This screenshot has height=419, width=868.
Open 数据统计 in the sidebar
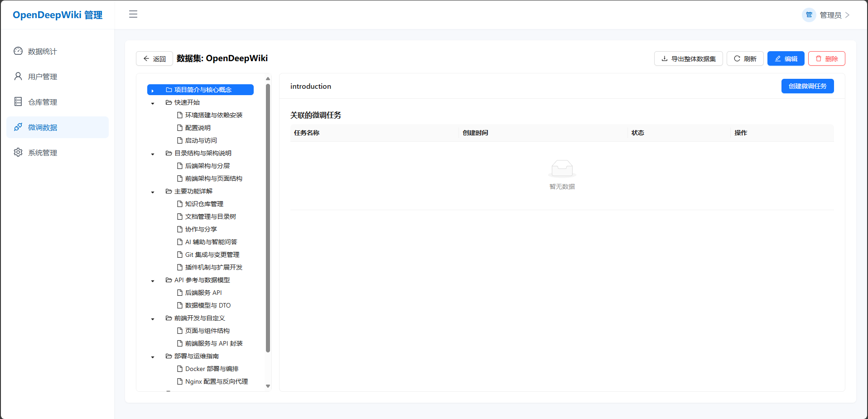pos(58,51)
